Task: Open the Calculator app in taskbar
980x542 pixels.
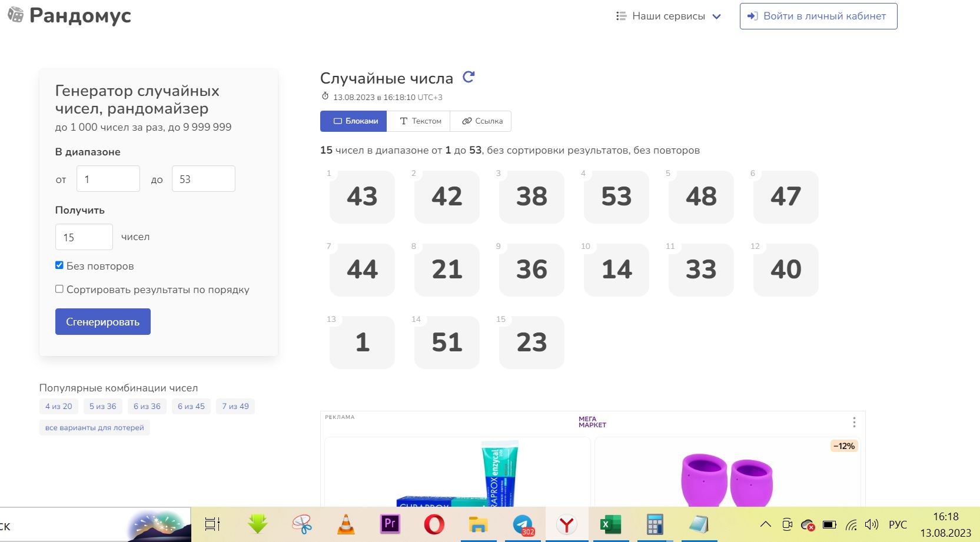Action: click(655, 524)
